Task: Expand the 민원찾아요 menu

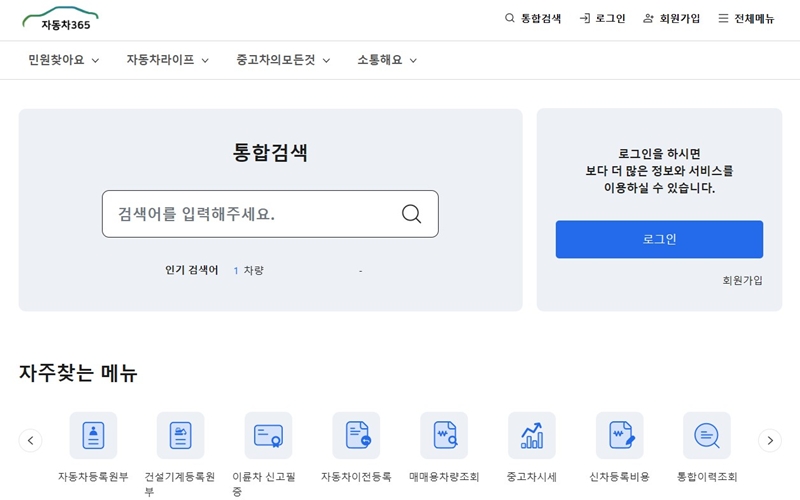Action: [64, 60]
